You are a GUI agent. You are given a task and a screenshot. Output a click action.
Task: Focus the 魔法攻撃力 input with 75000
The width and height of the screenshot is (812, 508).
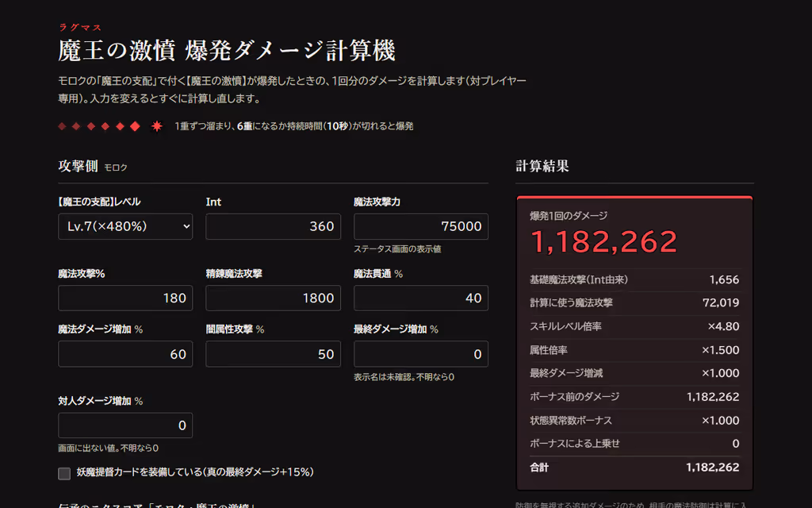tap(421, 226)
